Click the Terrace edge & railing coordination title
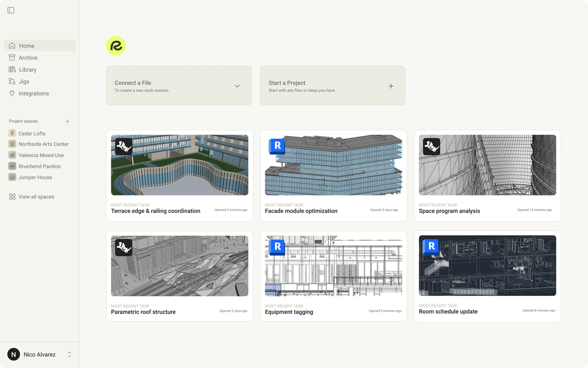Viewport: 588px width, 368px height. click(156, 211)
